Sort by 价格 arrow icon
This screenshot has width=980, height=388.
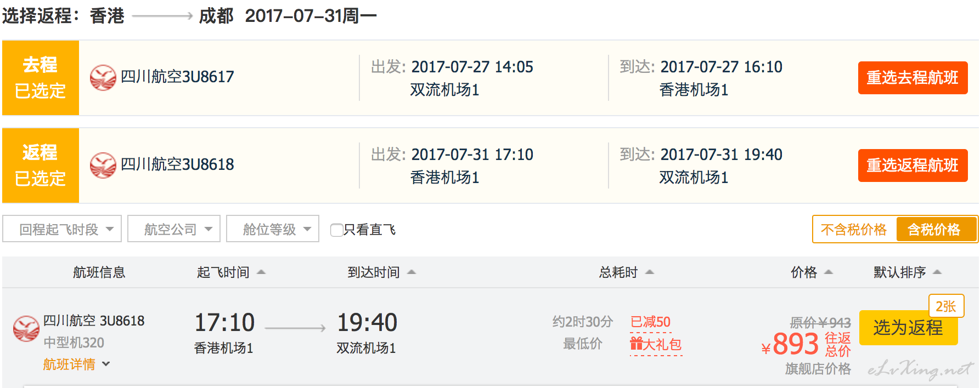(829, 272)
